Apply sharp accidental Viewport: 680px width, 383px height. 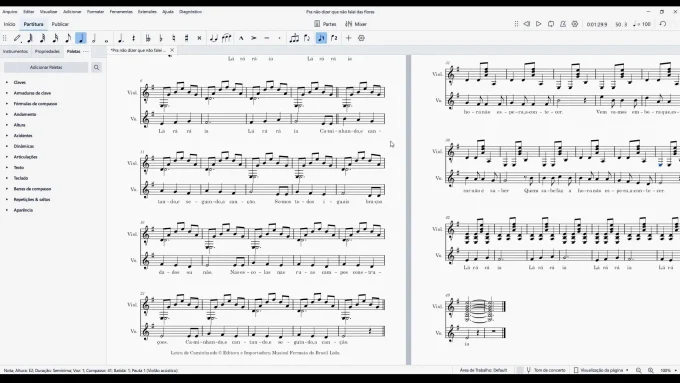pyautogui.click(x=186, y=38)
